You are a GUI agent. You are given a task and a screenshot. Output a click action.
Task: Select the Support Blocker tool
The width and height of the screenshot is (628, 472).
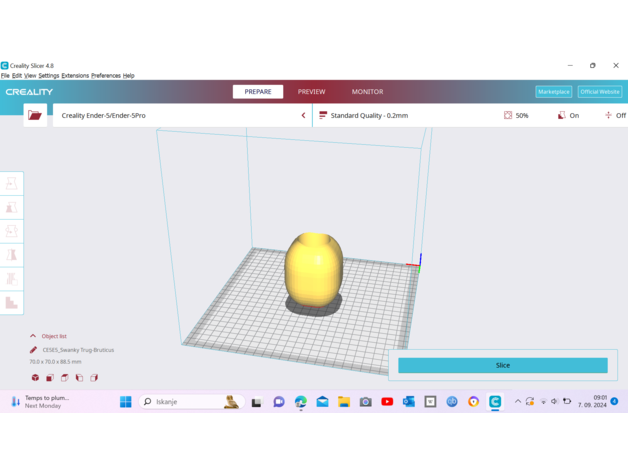[11, 302]
